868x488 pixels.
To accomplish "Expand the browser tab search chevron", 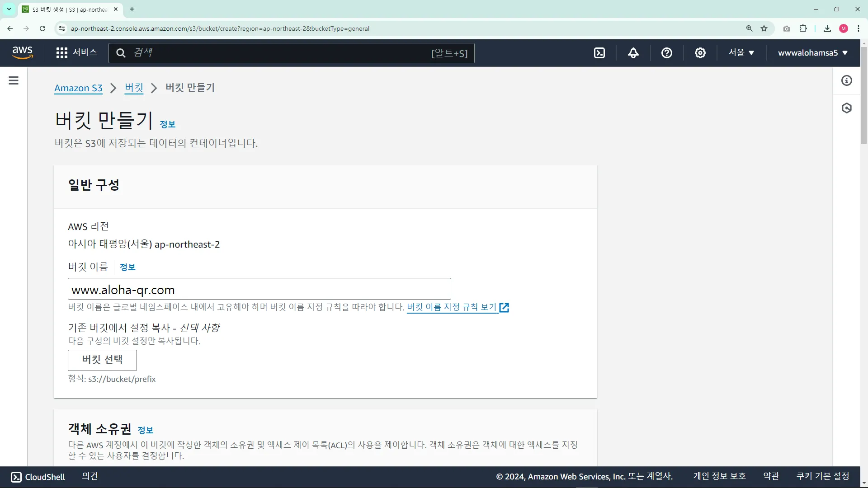I will [9, 9].
